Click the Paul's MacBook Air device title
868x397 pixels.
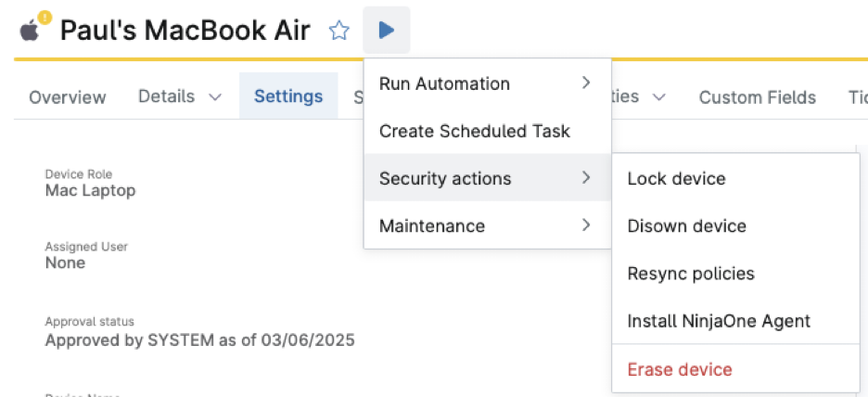click(185, 31)
